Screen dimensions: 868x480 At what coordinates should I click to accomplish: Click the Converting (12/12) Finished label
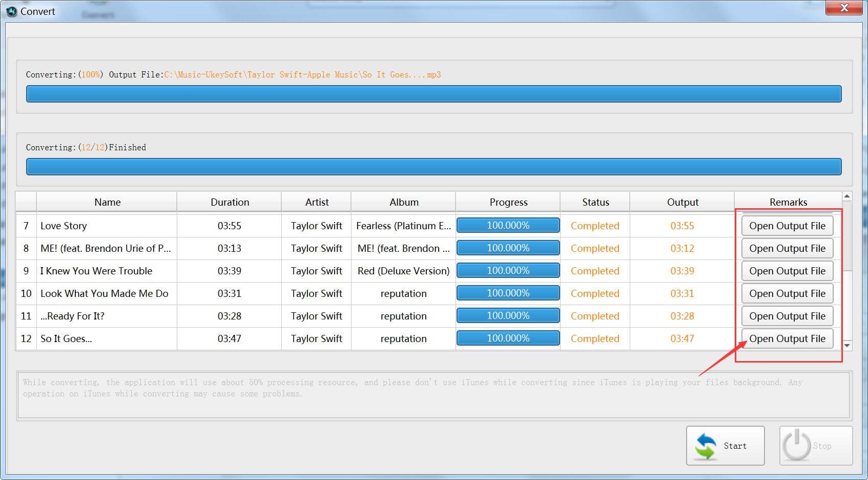(x=86, y=148)
